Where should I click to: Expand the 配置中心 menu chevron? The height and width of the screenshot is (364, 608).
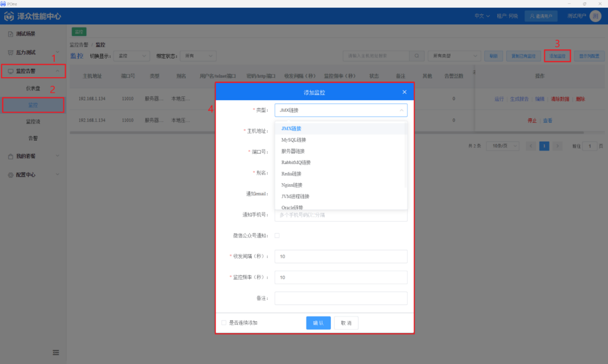(57, 174)
